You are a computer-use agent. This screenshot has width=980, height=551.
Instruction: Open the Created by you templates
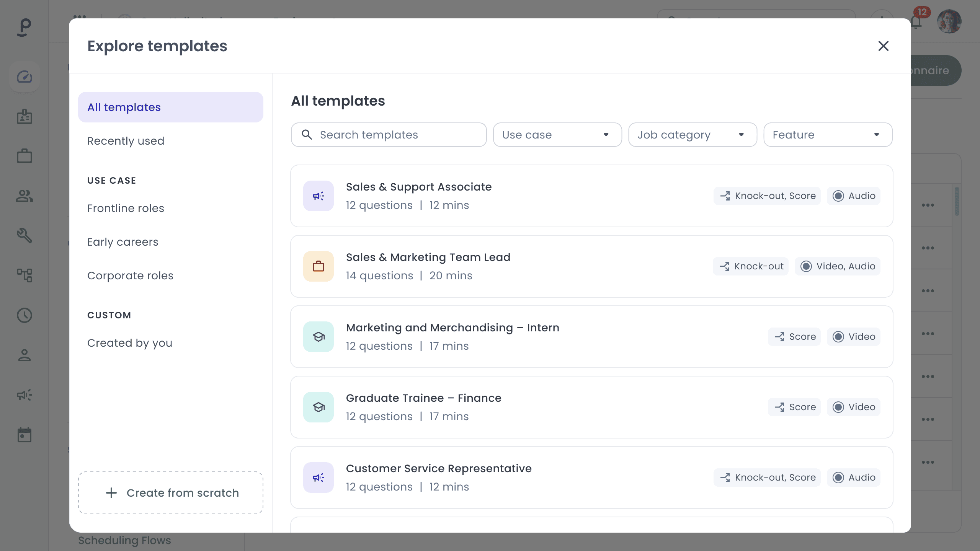point(129,343)
